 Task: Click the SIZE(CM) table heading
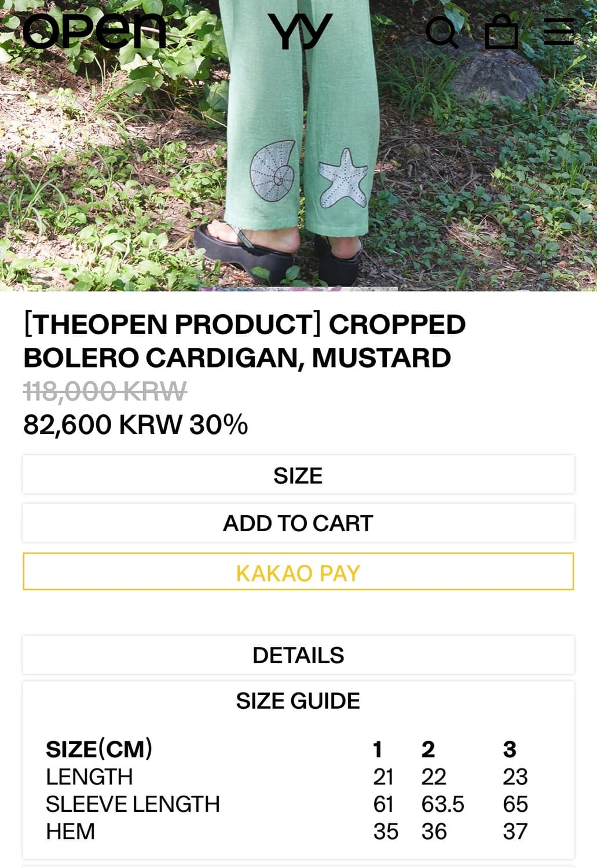(x=99, y=749)
